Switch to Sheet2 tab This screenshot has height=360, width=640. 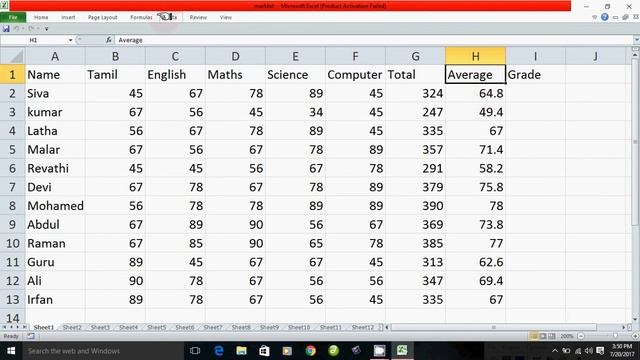pos(72,327)
